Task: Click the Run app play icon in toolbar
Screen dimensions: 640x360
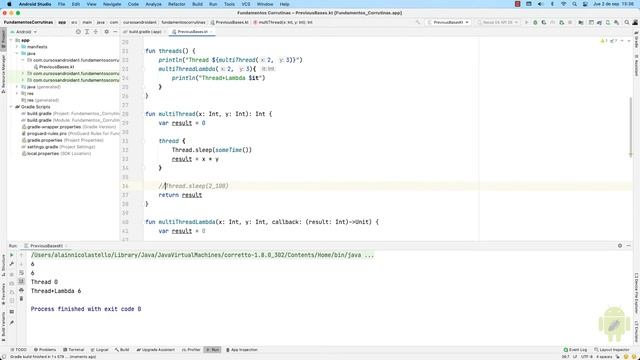Action: (x=526, y=22)
